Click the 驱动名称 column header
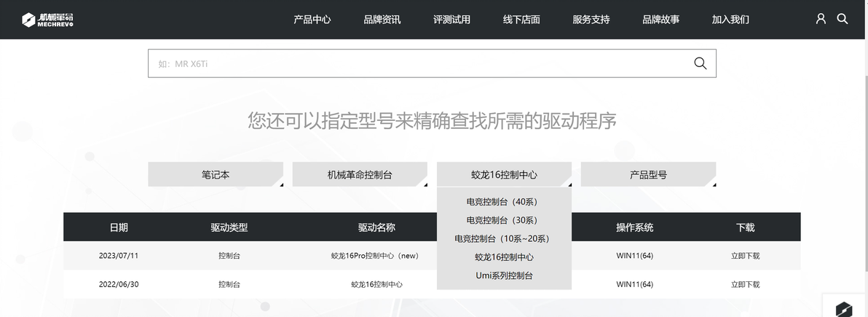Image resolution: width=868 pixels, height=317 pixels. 376,227
